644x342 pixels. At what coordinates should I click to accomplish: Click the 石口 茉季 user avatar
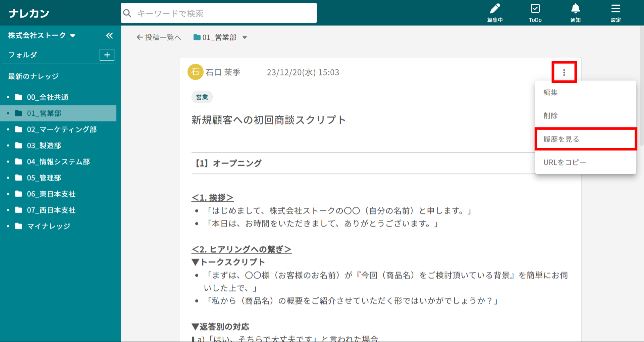click(195, 72)
